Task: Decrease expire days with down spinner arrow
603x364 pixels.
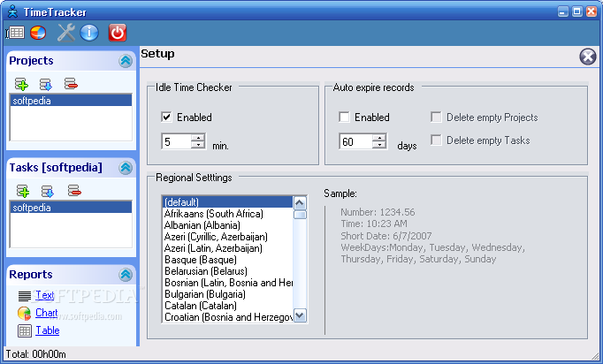Action: tap(379, 145)
